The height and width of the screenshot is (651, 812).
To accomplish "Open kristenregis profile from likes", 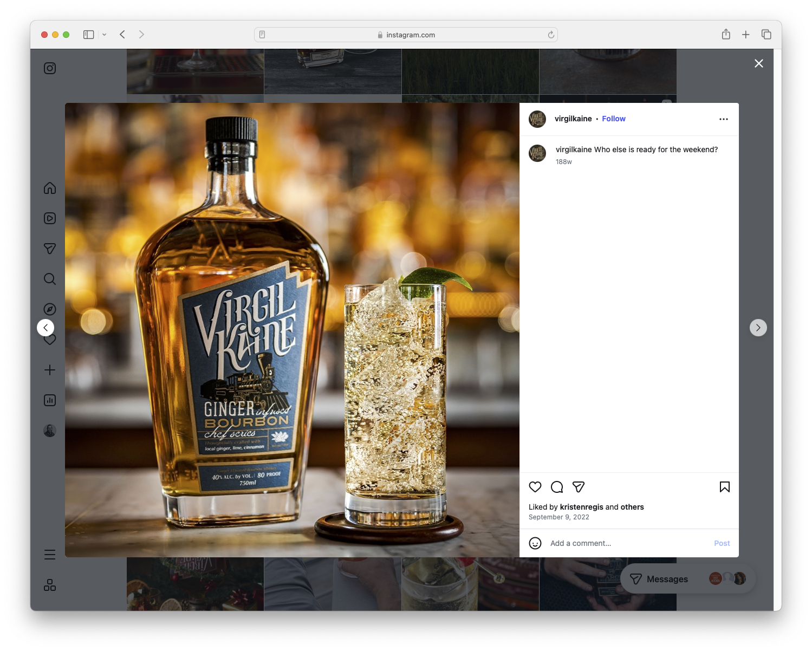I will (581, 507).
